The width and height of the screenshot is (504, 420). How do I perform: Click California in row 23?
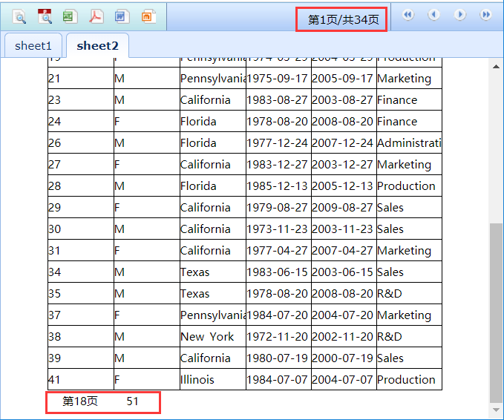tap(213, 99)
